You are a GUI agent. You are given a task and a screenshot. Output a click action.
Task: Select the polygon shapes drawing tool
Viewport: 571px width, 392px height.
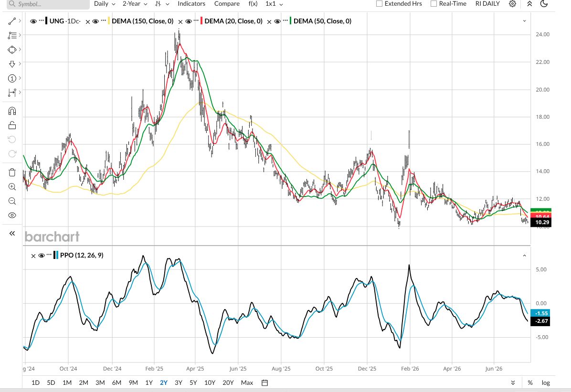[x=12, y=50]
